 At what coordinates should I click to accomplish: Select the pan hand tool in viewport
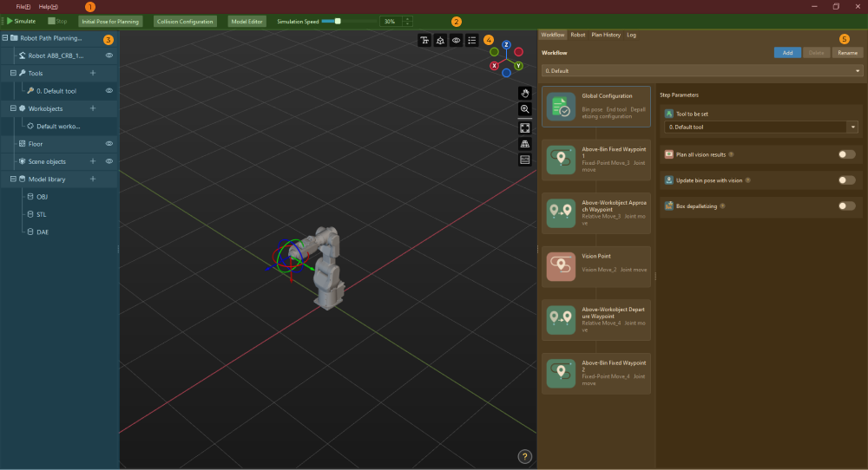(x=525, y=92)
